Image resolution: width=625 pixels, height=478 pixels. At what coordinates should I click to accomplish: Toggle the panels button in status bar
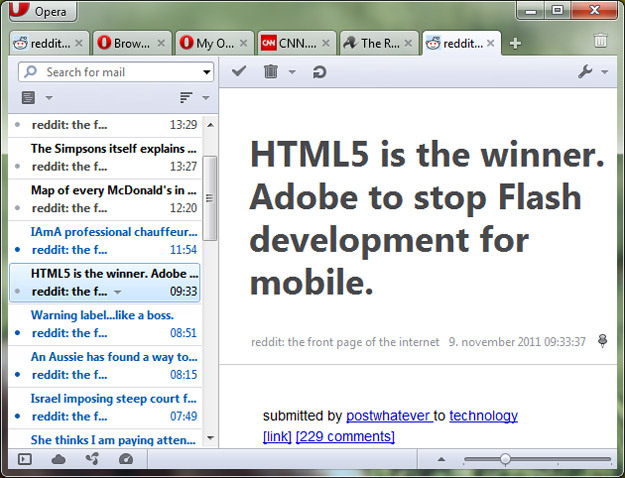click(x=25, y=459)
